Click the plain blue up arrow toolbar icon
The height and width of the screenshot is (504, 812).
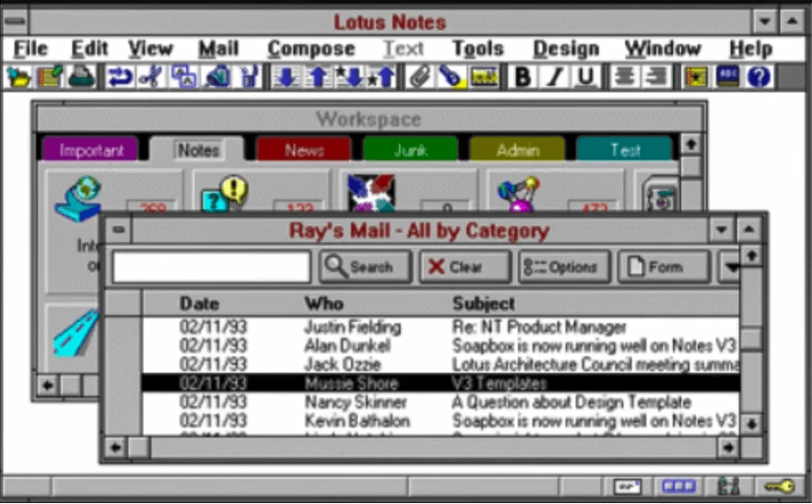[x=318, y=76]
